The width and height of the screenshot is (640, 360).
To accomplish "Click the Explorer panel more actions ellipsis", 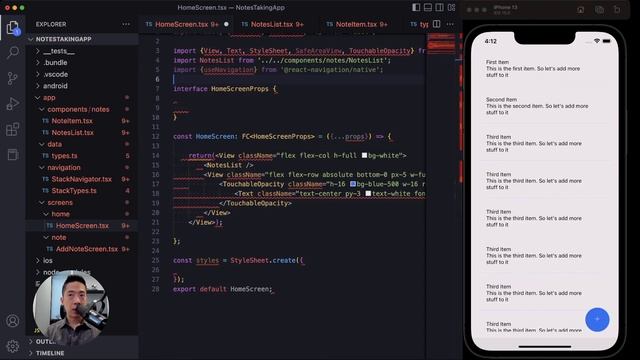I will point(126,24).
